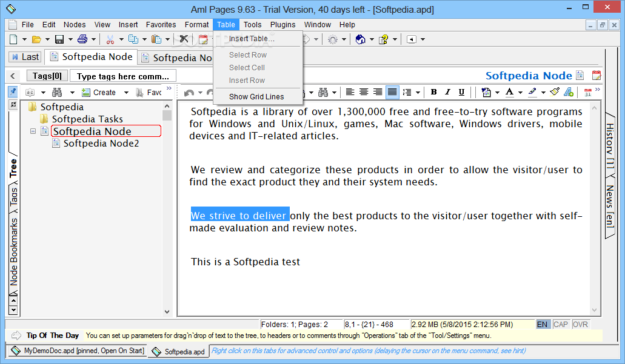Screen dimensions: 625x364
Task: Open the Format menu
Action: (x=196, y=25)
